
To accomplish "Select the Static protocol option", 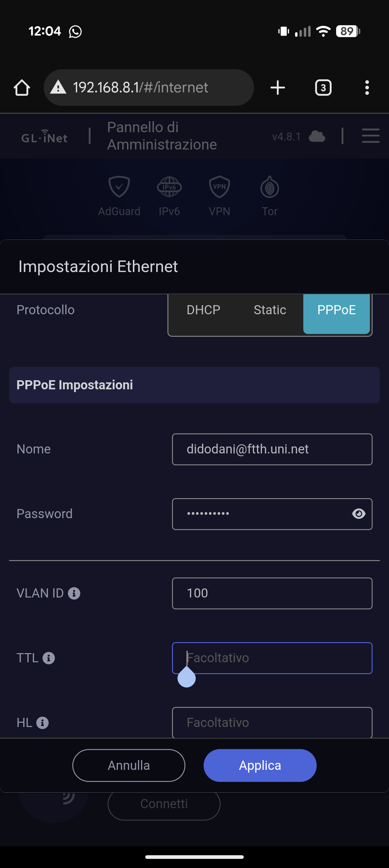I will (270, 310).
